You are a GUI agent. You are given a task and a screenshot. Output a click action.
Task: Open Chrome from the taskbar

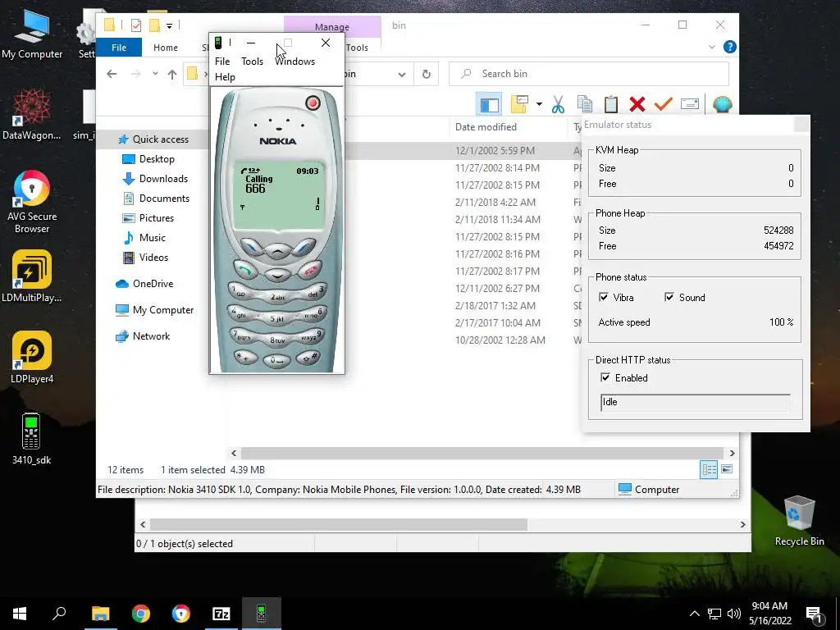click(x=141, y=614)
